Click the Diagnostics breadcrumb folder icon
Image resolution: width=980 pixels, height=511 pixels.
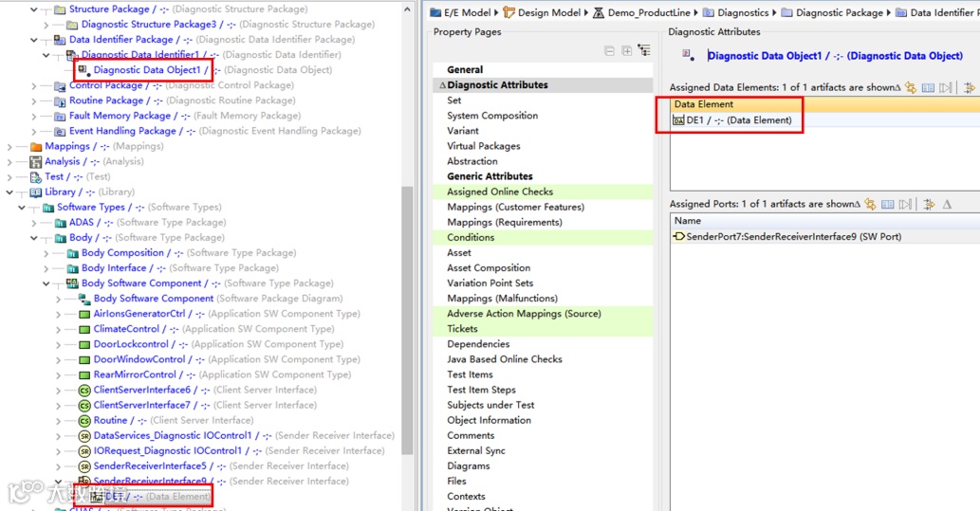[708, 12]
